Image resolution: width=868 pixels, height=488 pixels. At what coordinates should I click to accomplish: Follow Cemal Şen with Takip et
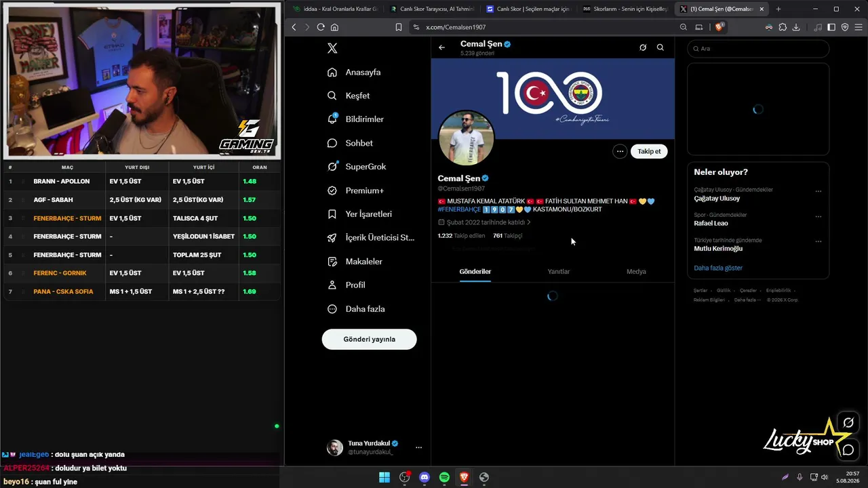[649, 151]
